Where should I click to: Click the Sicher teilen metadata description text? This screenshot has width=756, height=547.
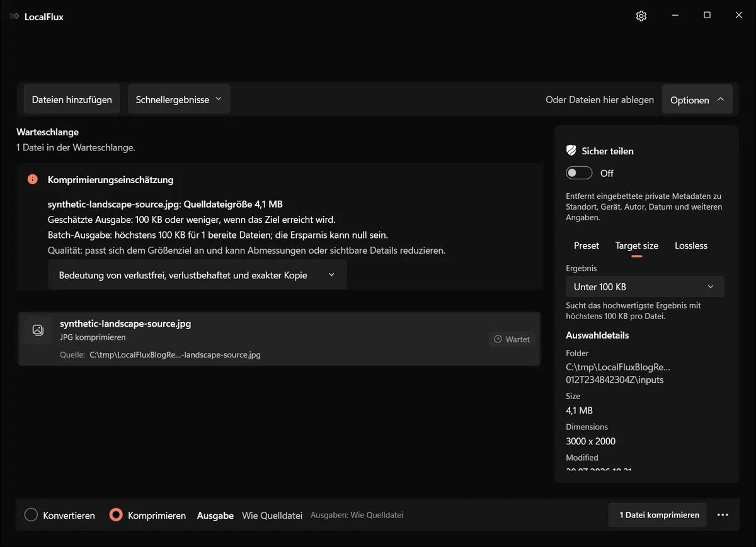pyautogui.click(x=644, y=206)
